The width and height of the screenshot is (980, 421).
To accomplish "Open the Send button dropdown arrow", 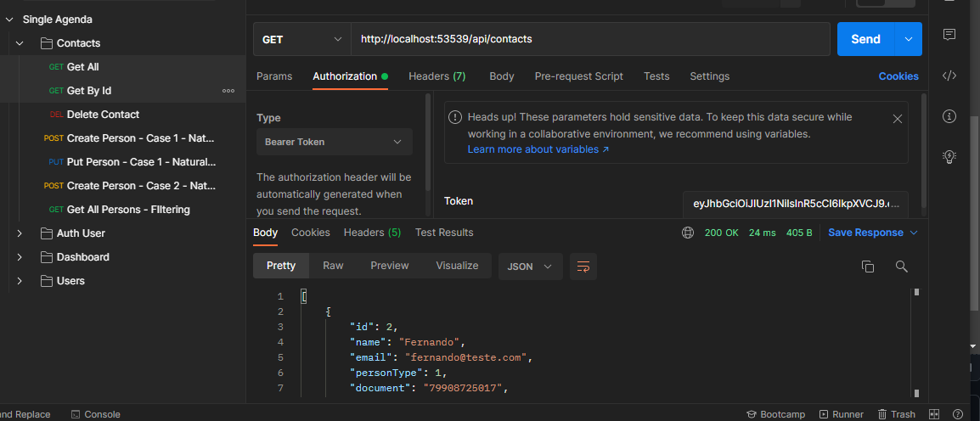I will click(908, 39).
